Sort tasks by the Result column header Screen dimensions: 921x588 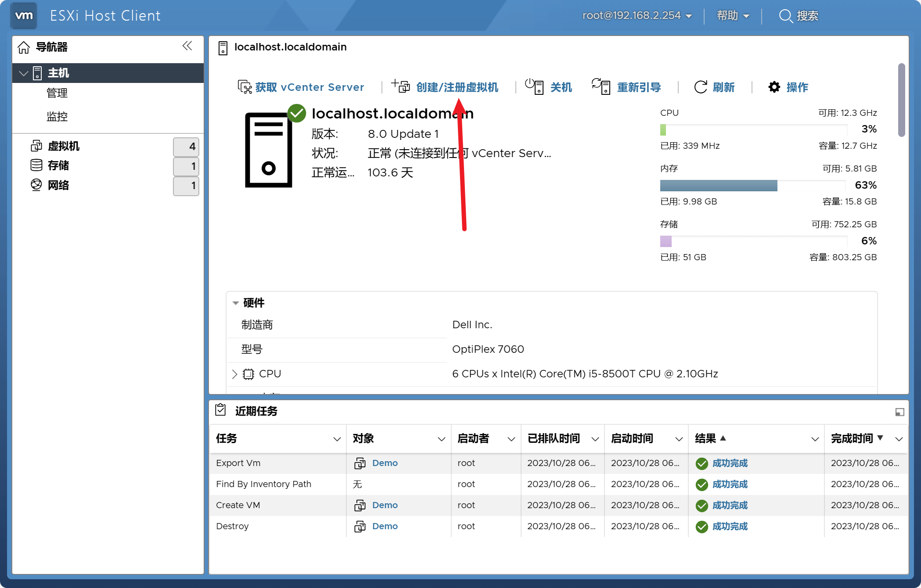[706, 438]
